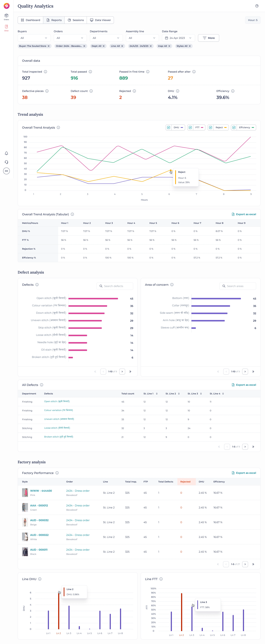265x644 pixels.
Task: Click the Search areas field
Action: coord(238,286)
